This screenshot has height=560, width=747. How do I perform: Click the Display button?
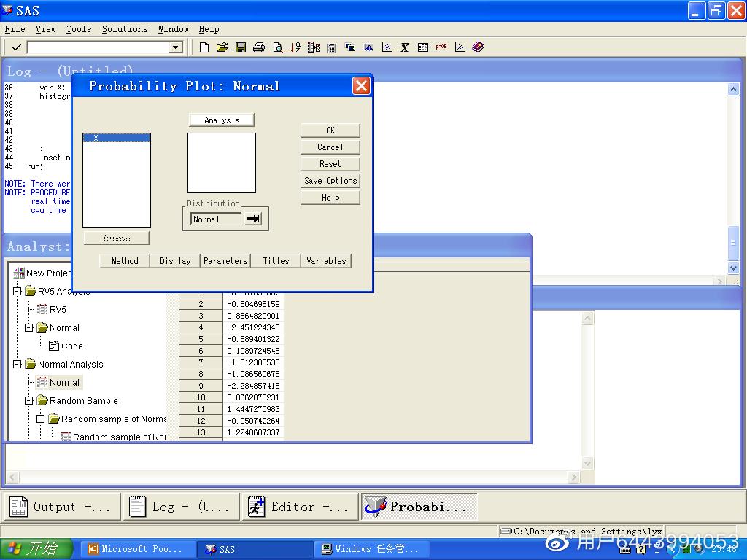(x=175, y=261)
